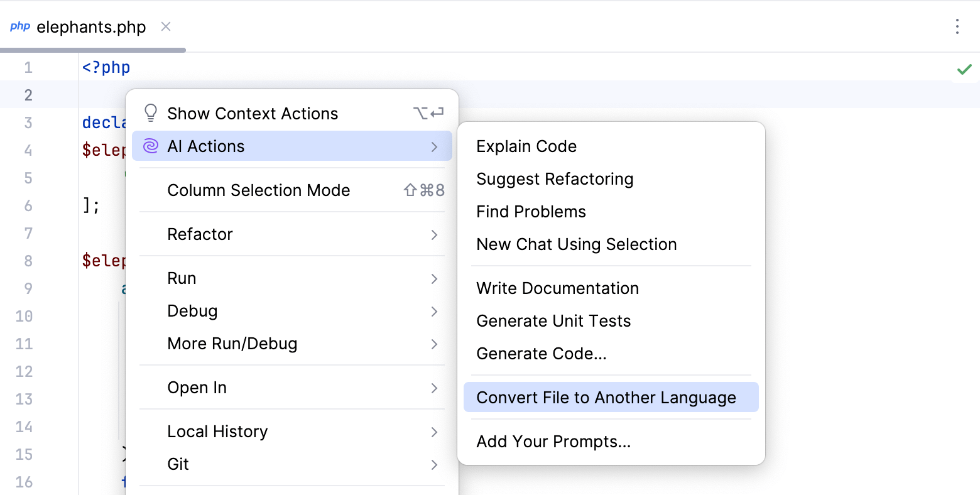Click the lightbulb Show Context Actions icon
The height and width of the screenshot is (495, 980).
tap(150, 112)
